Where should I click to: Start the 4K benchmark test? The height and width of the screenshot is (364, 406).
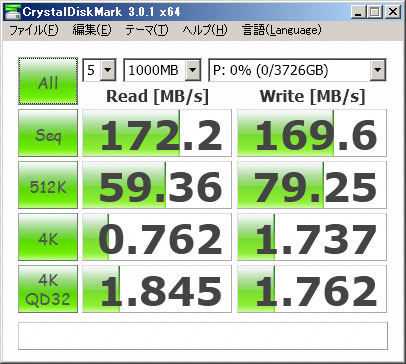(x=48, y=237)
